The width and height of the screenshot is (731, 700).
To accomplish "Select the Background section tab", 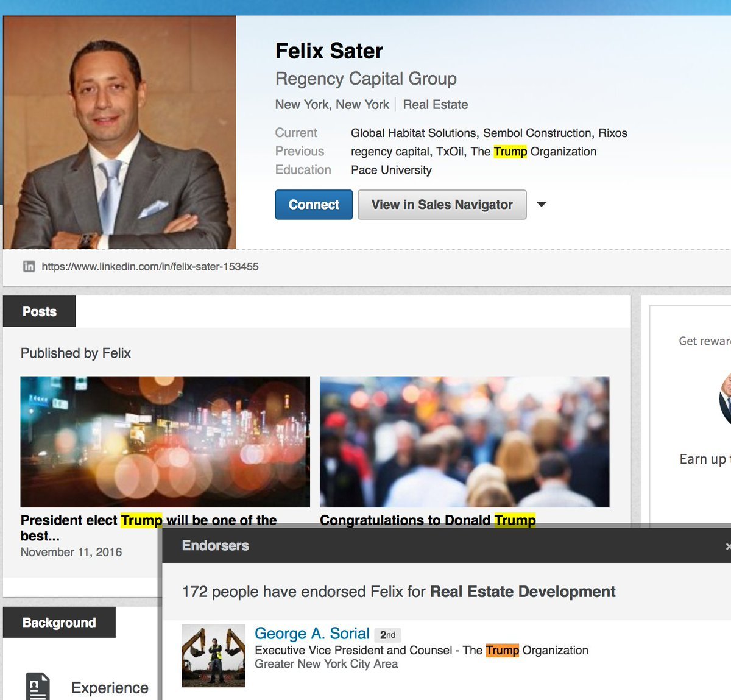I will click(59, 623).
